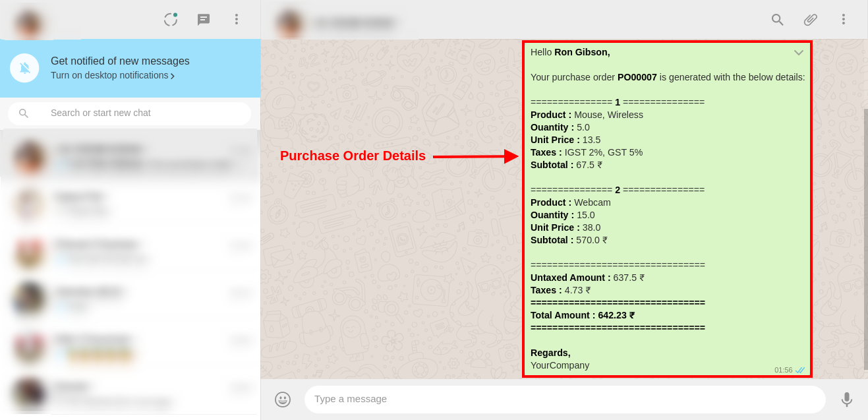Click the "Untaxed Amount : 637.5 ₹" line
Viewport: 868px width, 420px height.
coord(587,278)
